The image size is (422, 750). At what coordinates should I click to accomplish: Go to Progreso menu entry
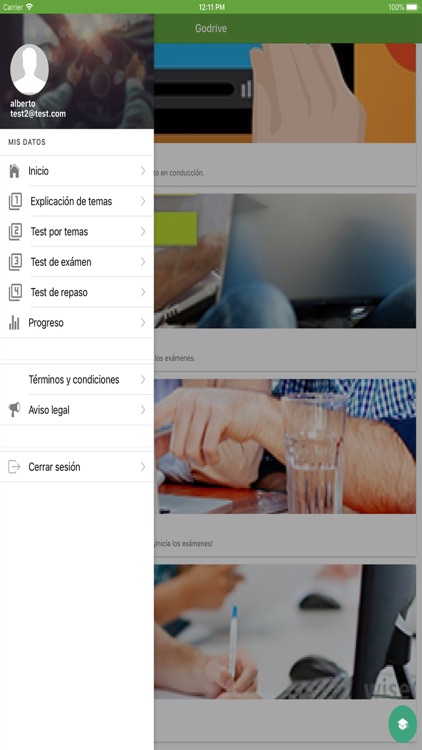pyautogui.click(x=77, y=323)
